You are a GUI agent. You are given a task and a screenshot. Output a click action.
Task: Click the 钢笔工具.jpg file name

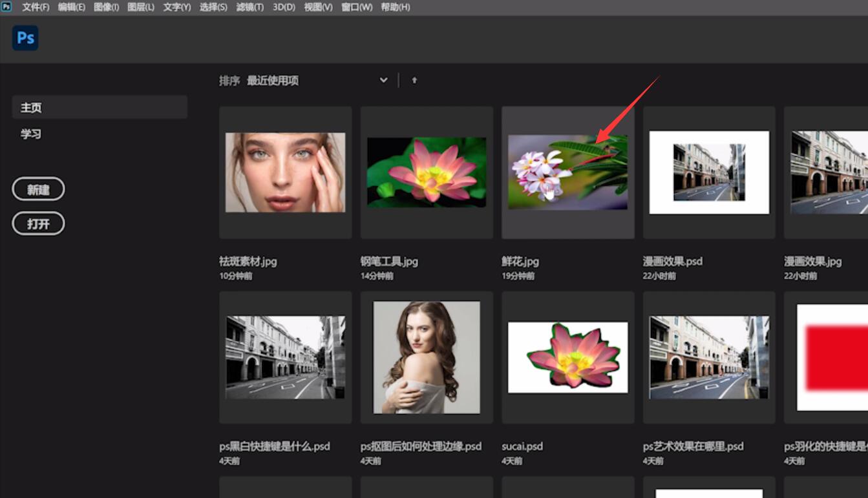click(x=389, y=262)
